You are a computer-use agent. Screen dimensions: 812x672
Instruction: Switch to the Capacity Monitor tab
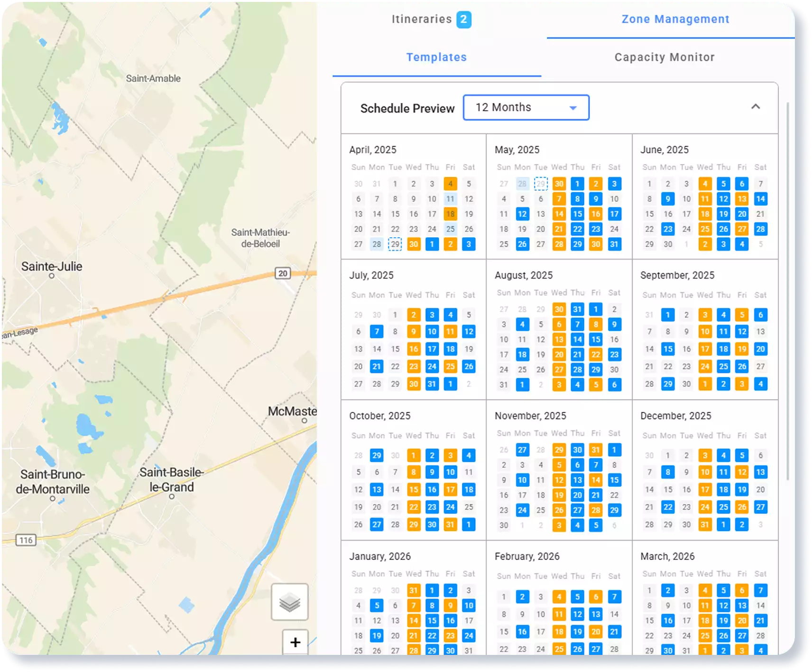(664, 57)
